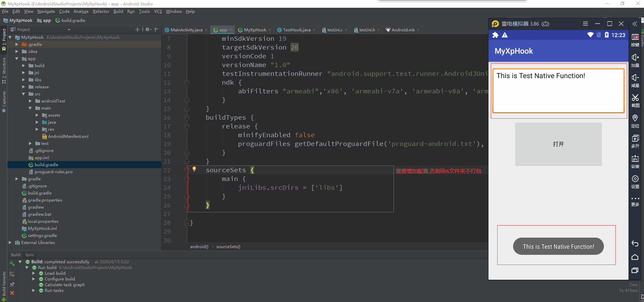Click the scroll-from-source target icon in Project panel
The image size is (644, 302).
pos(137,30)
